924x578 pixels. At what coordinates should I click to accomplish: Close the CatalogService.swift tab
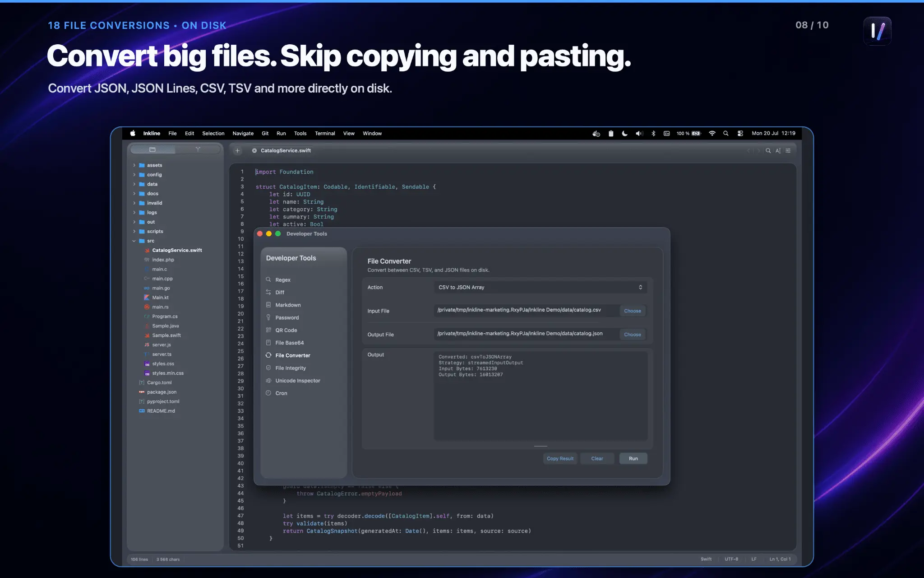[254, 151]
